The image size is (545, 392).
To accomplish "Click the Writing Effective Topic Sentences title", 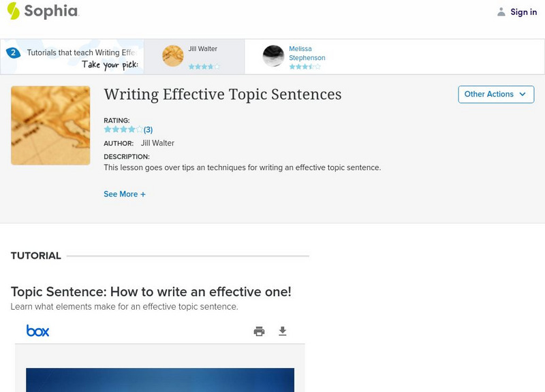I will point(222,95).
